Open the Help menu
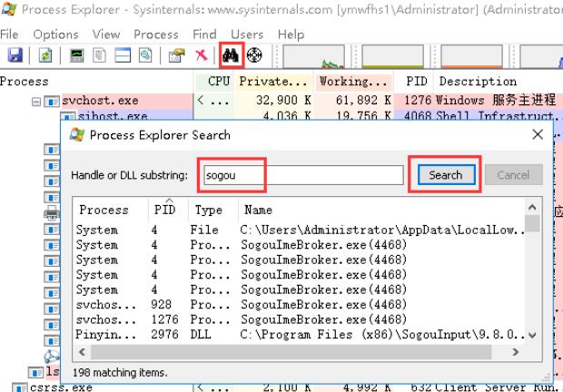The width and height of the screenshot is (563, 392). (291, 34)
